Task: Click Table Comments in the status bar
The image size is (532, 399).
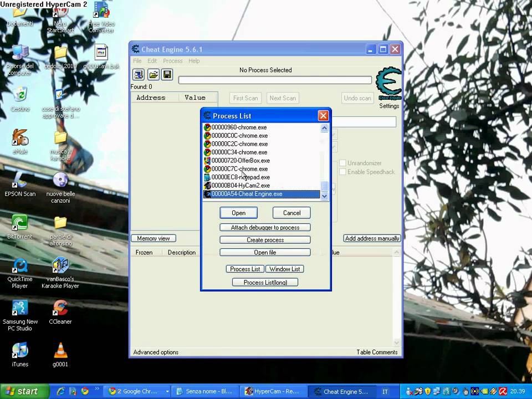Action: click(377, 352)
